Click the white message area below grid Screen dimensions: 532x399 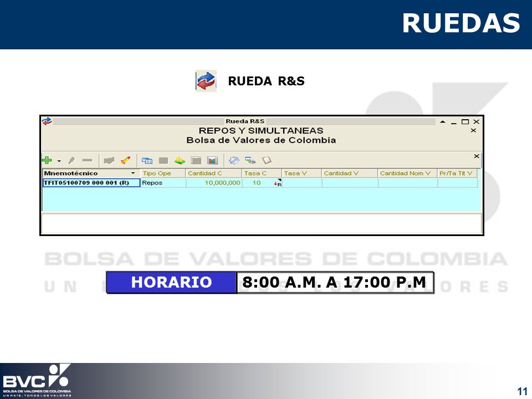261,223
